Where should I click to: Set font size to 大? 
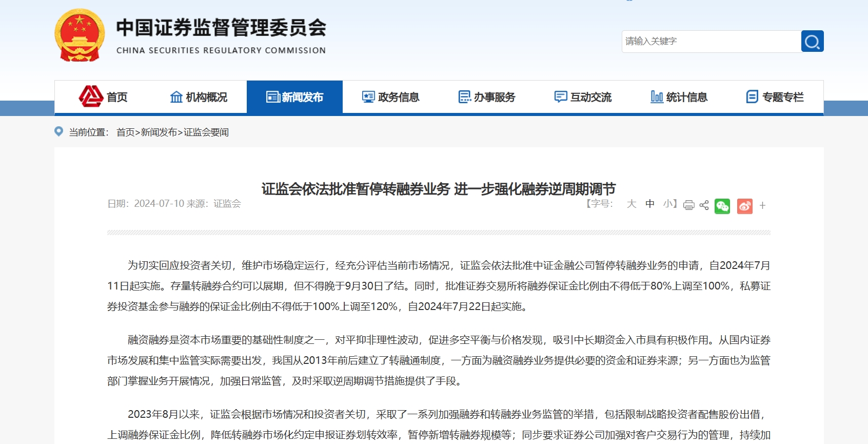pyautogui.click(x=632, y=204)
